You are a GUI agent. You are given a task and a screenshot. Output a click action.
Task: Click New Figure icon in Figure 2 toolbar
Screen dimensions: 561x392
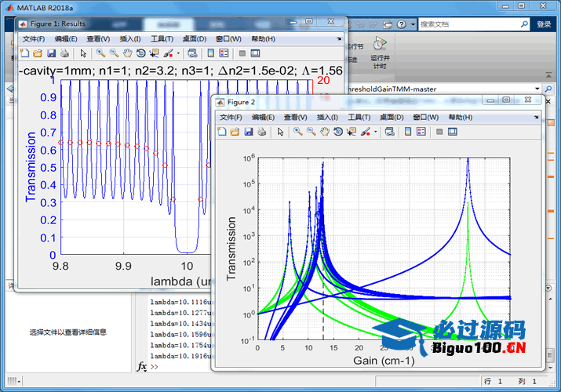click(222, 132)
